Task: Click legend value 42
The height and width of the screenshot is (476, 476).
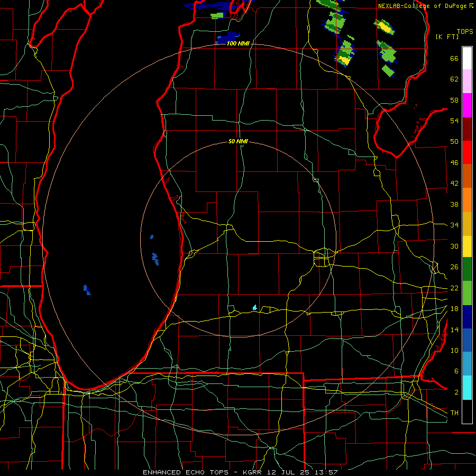Action: [x=454, y=184]
